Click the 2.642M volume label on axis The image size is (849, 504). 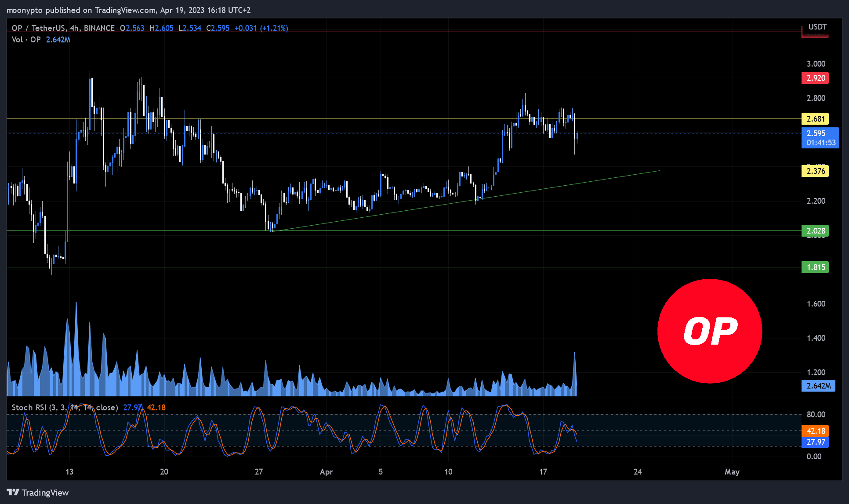[x=818, y=386]
